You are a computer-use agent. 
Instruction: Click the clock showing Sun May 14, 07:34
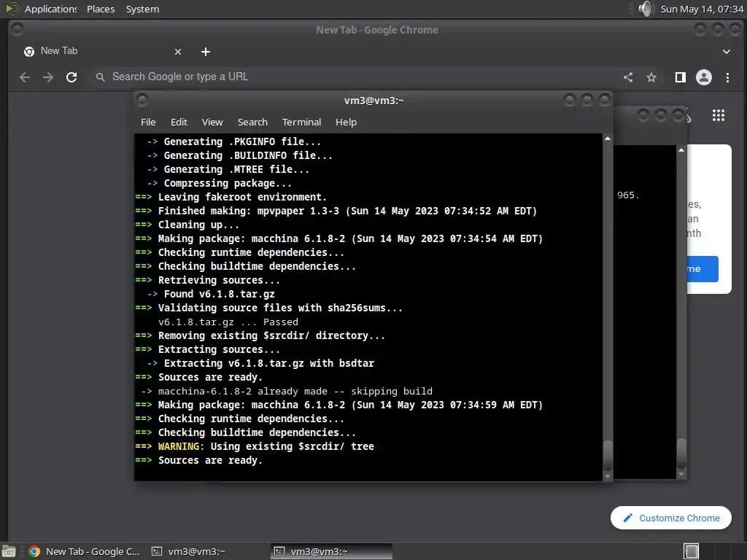tap(702, 9)
